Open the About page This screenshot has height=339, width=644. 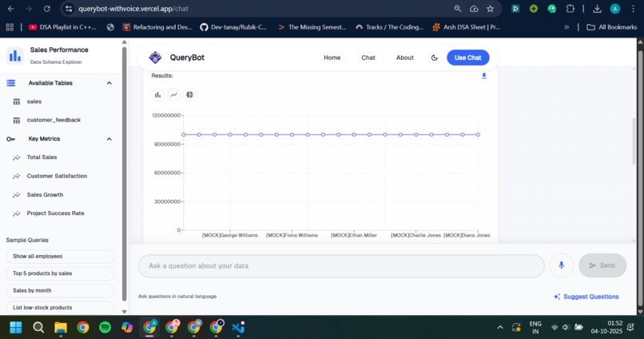click(404, 58)
